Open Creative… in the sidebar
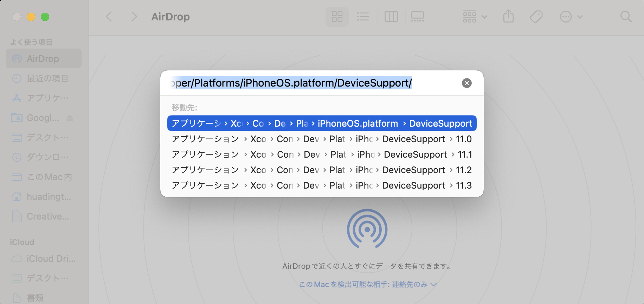 coord(44,216)
